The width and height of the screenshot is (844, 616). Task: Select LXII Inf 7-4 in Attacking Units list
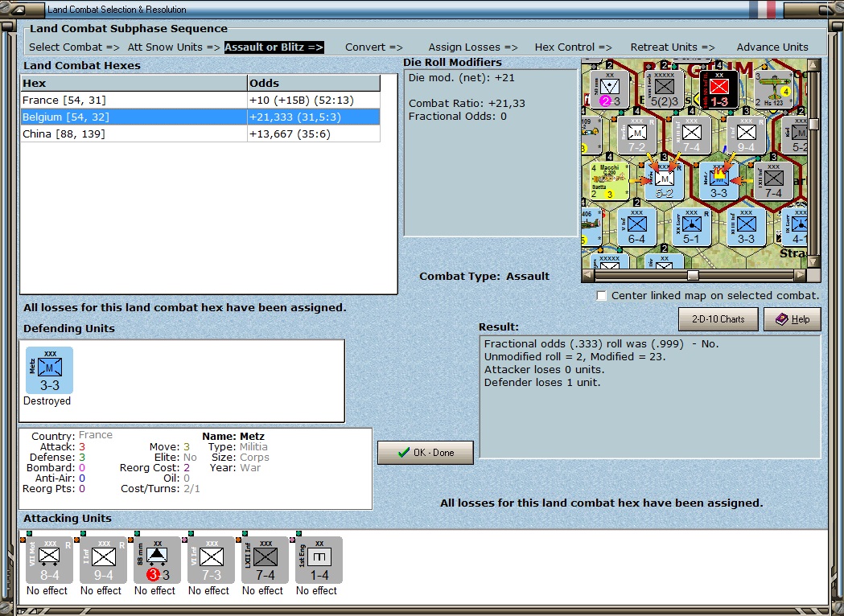(x=265, y=560)
